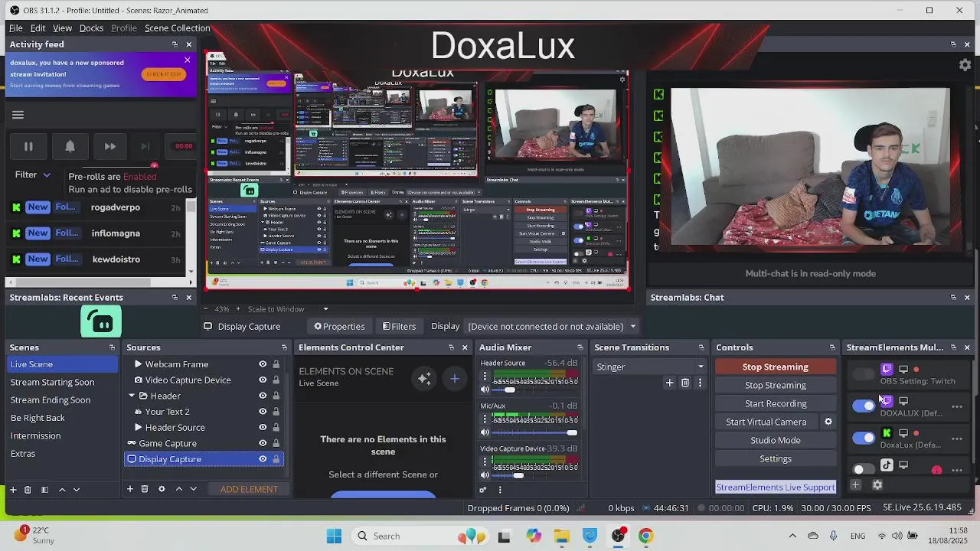This screenshot has height=551, width=980.
Task: Unlock the Header Source lock icon
Action: 276,428
